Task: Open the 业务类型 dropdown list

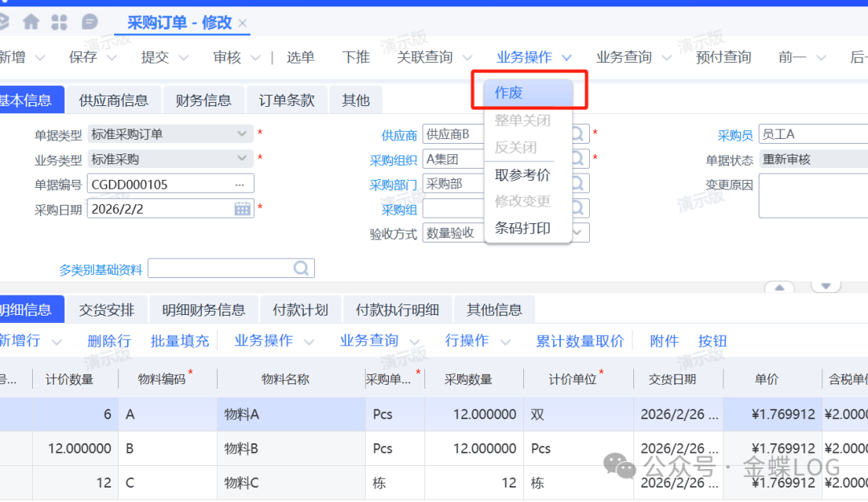Action: coord(242,159)
